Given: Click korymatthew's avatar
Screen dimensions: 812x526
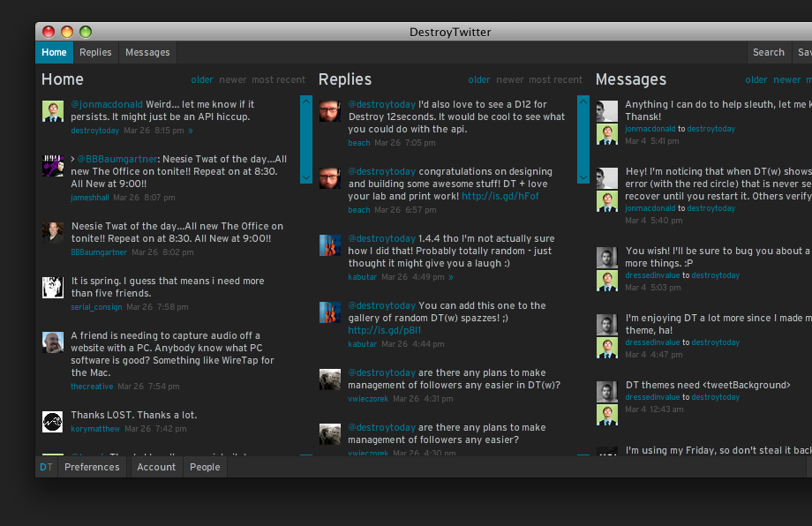Looking at the screenshot, I should click(53, 422).
